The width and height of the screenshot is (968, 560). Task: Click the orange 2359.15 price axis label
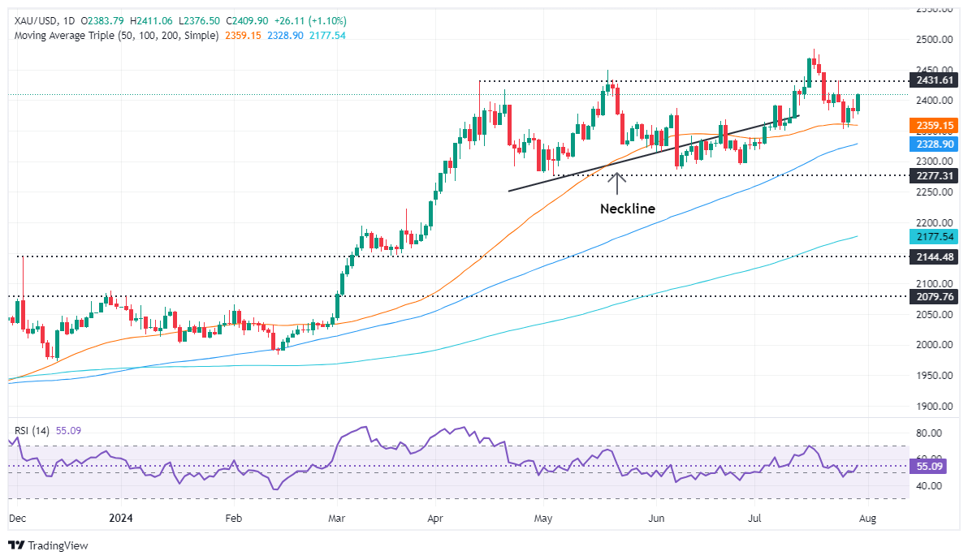(x=935, y=126)
